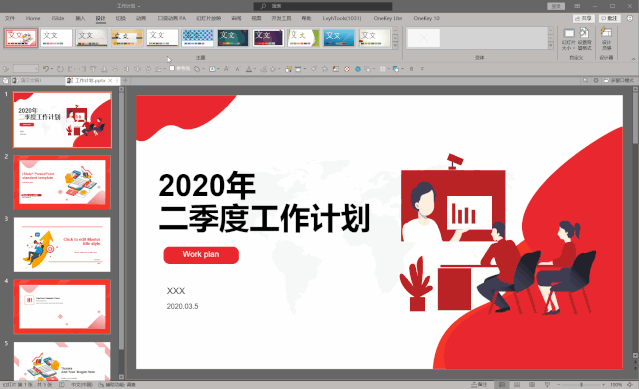Select the blank variant thumbnail
The height and width of the screenshot is (389, 639).
tap(423, 38)
